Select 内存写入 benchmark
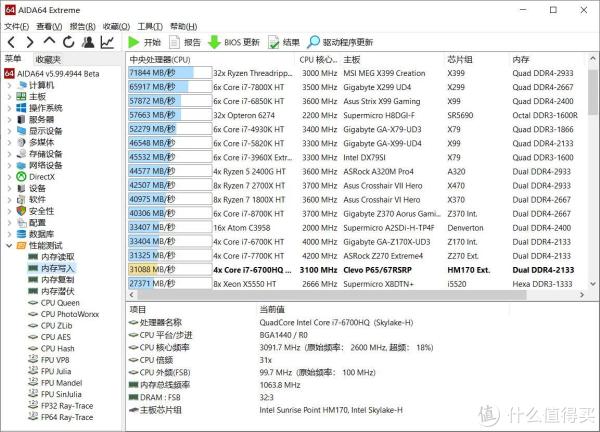The width and height of the screenshot is (600, 432). pos(52,268)
